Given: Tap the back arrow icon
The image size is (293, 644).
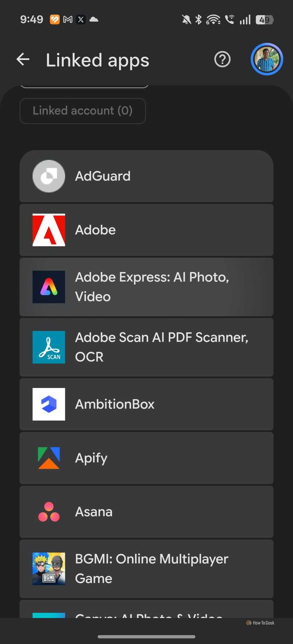Looking at the screenshot, I should [23, 59].
